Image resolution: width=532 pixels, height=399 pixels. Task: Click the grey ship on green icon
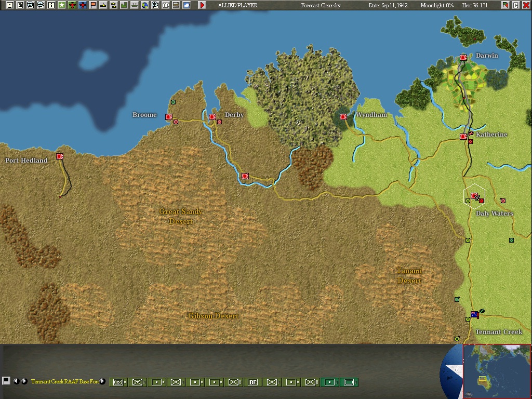coord(135,5)
